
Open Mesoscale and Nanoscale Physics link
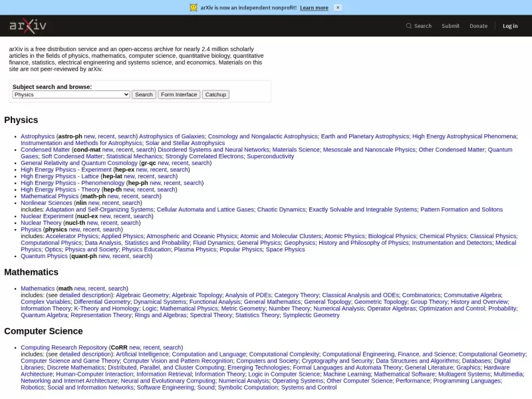coord(369,150)
